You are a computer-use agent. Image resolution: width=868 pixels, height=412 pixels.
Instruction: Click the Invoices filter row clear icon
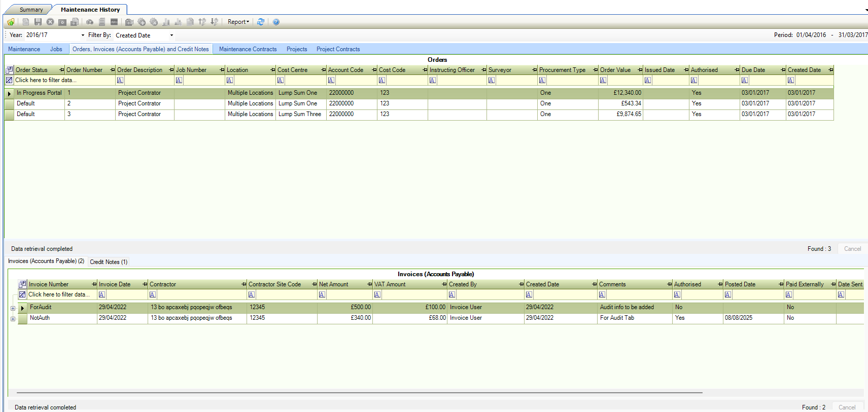(22, 294)
